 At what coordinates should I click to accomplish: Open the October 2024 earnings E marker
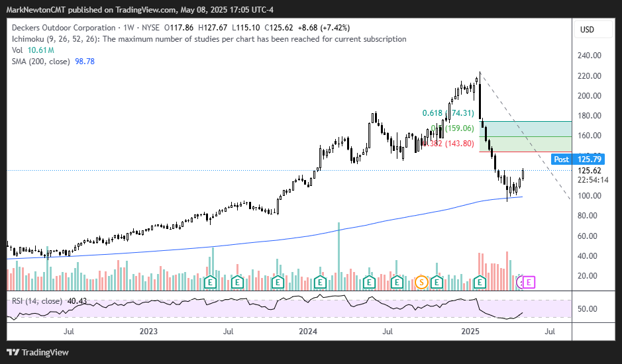pyautogui.click(x=437, y=283)
